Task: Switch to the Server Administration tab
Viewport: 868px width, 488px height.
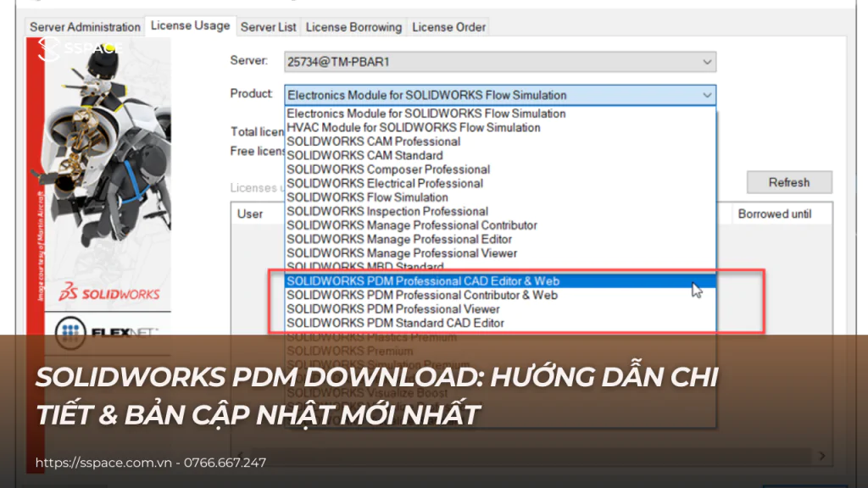Action: tap(85, 27)
